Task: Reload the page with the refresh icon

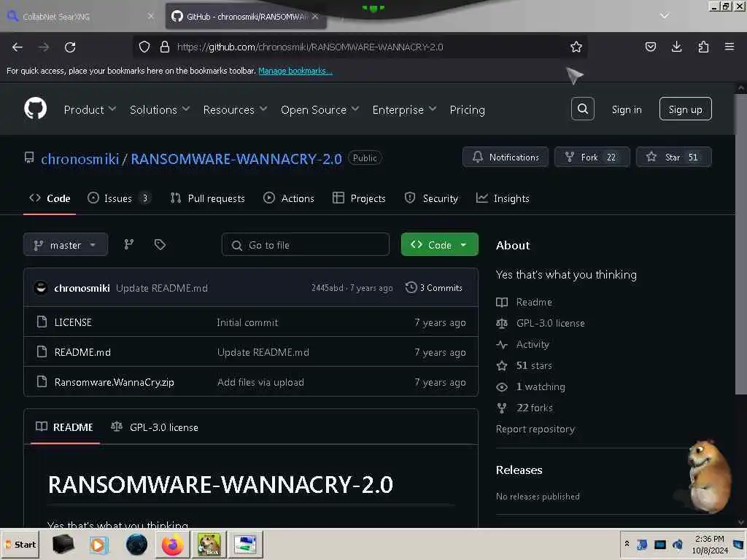Action: click(x=70, y=47)
